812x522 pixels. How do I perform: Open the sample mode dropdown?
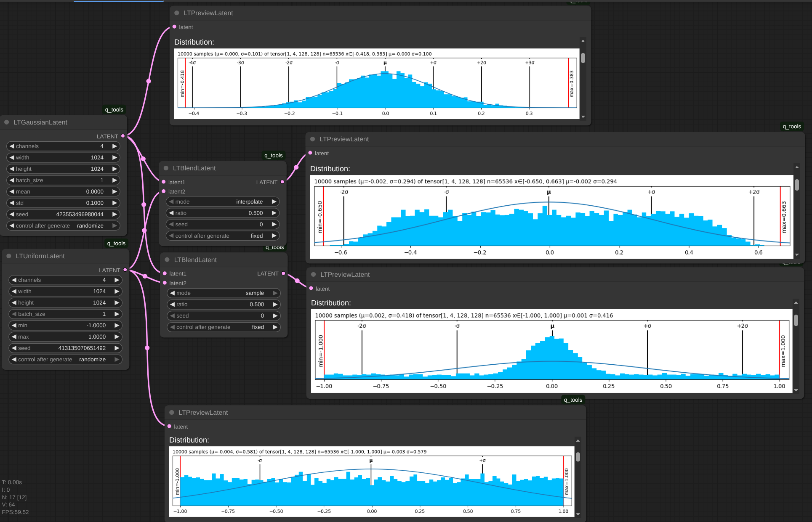click(x=224, y=293)
